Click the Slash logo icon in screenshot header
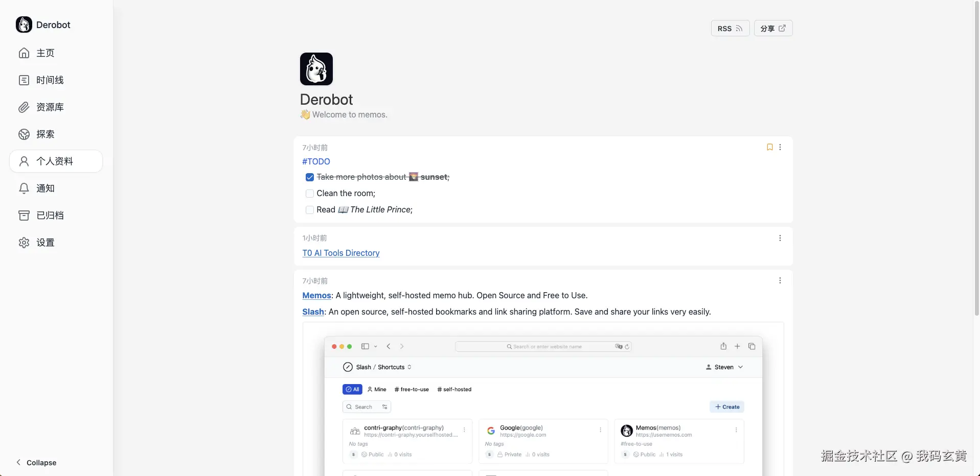This screenshot has width=980, height=476. [x=348, y=367]
